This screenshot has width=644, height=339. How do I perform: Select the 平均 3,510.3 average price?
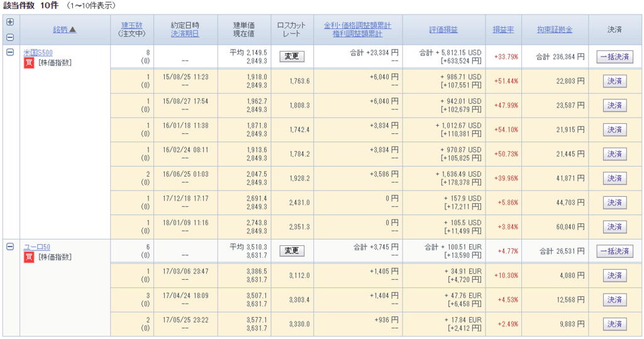pos(248,247)
